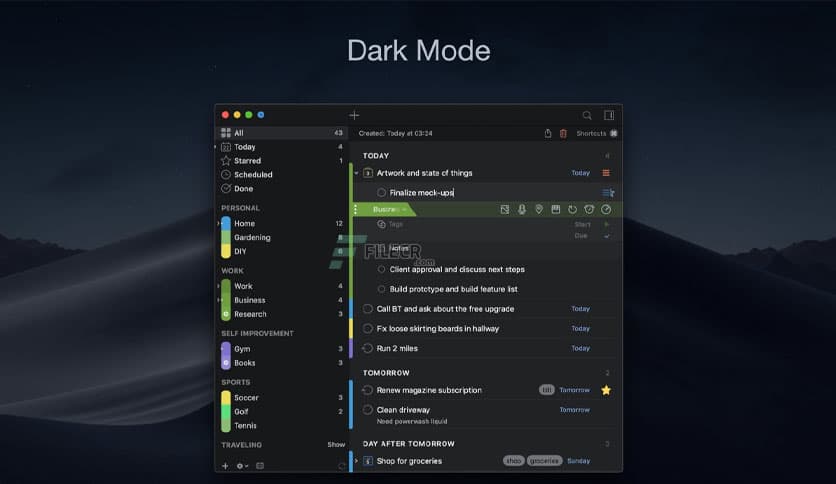Expand the Shop for groceries project
Image resolution: width=836 pixels, height=484 pixels.
click(x=357, y=461)
